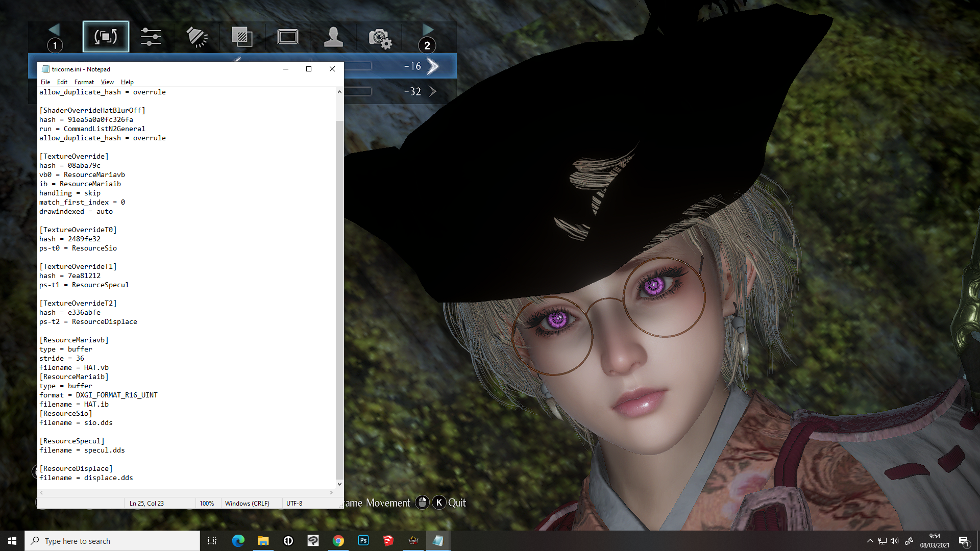Click the 'handling = skip' line

tap(70, 193)
